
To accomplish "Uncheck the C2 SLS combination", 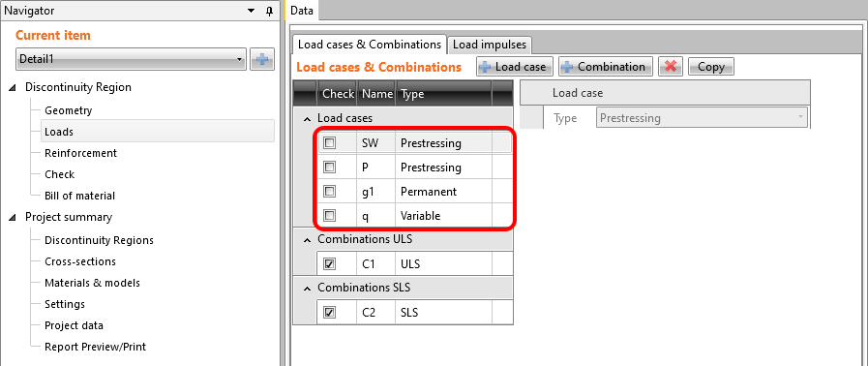I will pos(329,313).
